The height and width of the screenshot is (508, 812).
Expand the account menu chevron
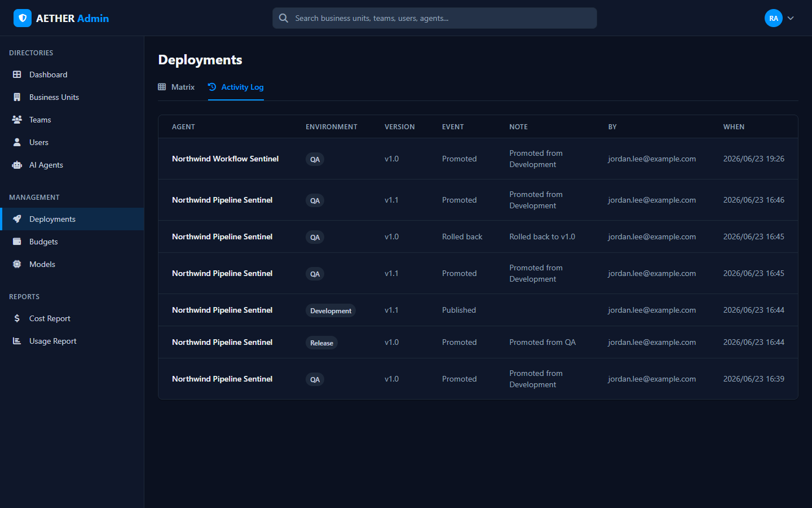coord(791,18)
